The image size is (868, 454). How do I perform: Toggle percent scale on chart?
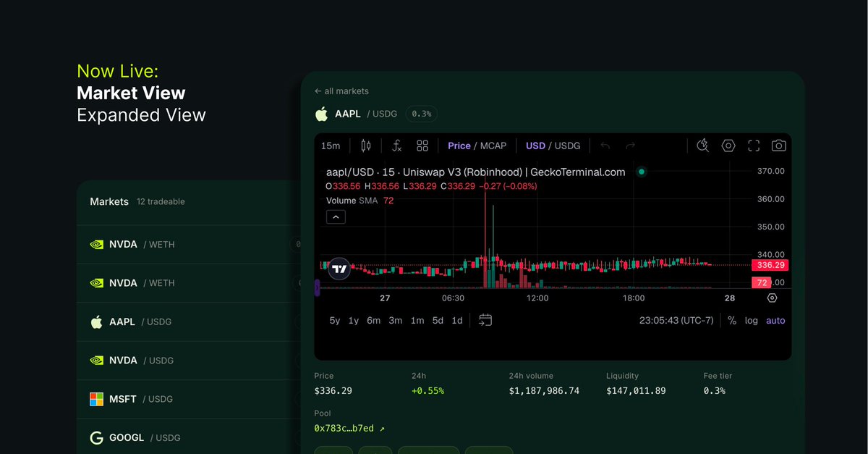(x=732, y=320)
